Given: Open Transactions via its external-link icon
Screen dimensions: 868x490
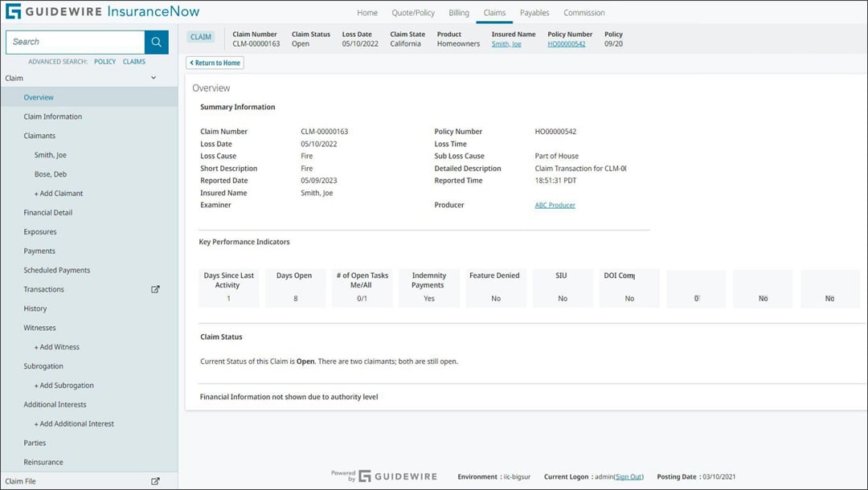Looking at the screenshot, I should tap(155, 289).
